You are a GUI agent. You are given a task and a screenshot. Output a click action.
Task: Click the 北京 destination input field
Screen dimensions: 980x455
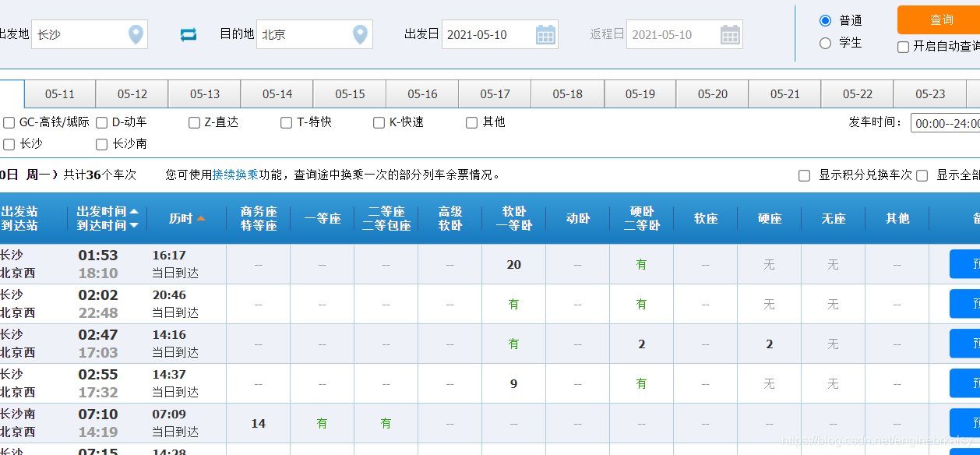314,34
